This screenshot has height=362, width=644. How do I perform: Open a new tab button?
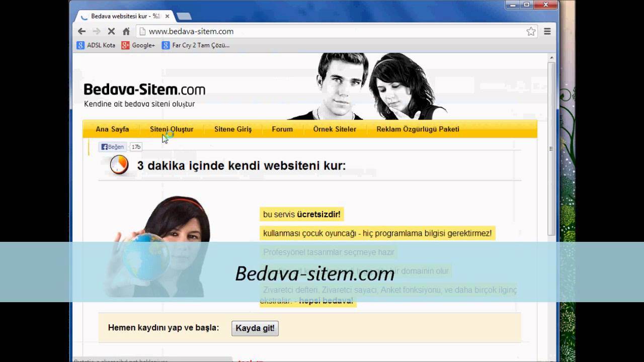pos(184,16)
